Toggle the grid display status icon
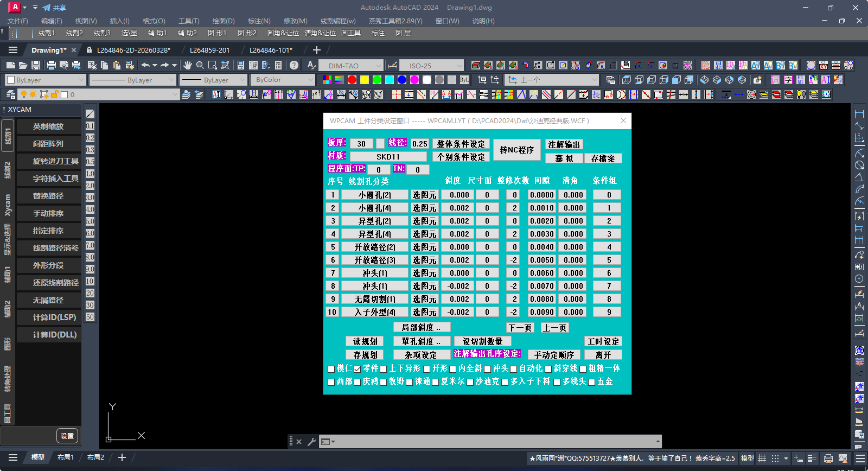The width and height of the screenshot is (868, 471). pyautogui.click(x=762, y=458)
